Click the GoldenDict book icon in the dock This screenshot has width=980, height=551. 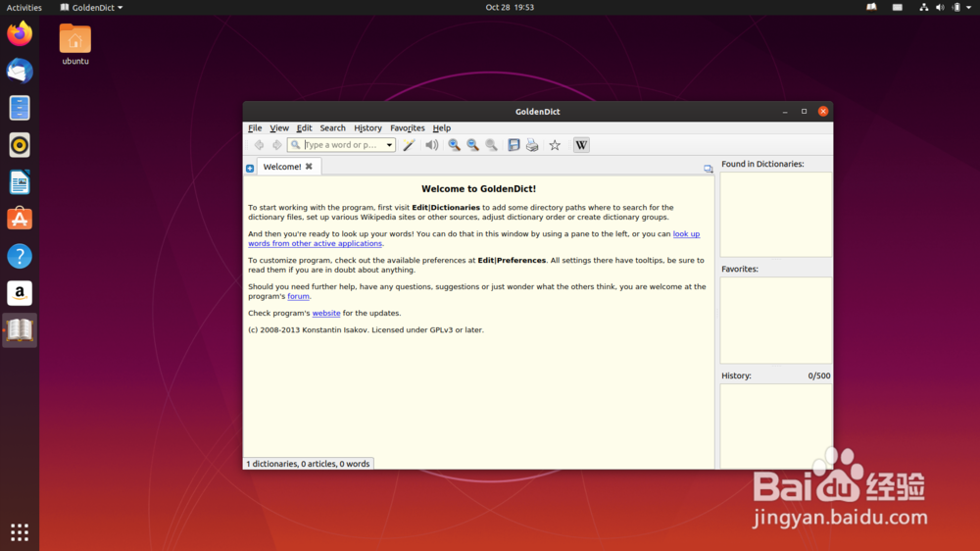(x=20, y=330)
